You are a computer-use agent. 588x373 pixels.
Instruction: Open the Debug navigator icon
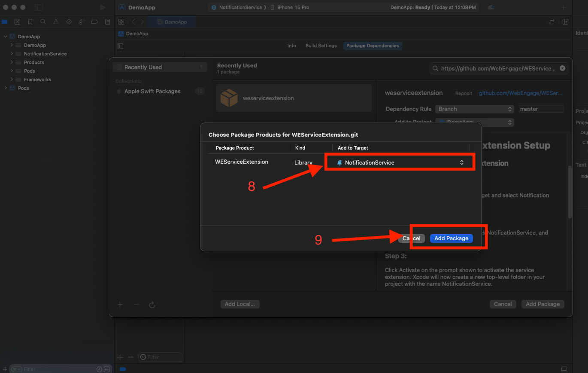click(82, 21)
